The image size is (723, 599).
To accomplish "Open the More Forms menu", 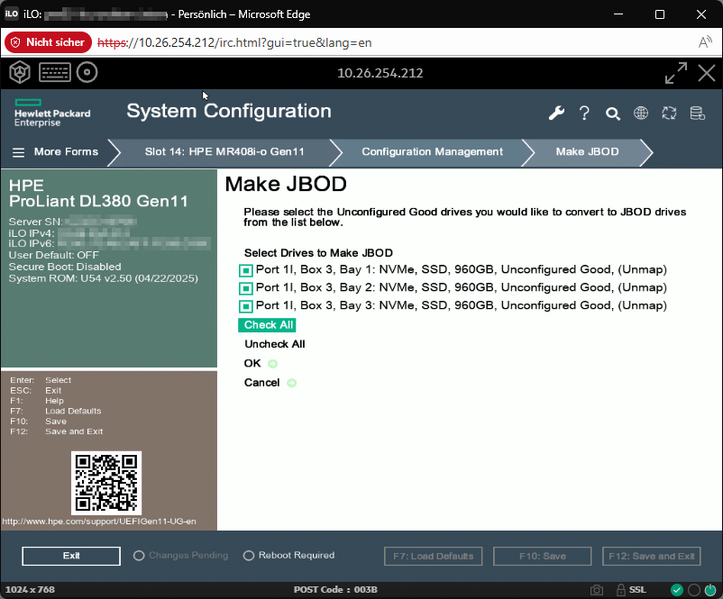I will [66, 152].
